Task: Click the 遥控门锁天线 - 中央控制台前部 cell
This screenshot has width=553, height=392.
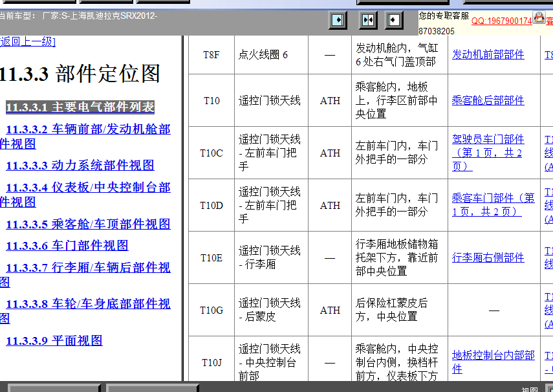Action: 271,359
